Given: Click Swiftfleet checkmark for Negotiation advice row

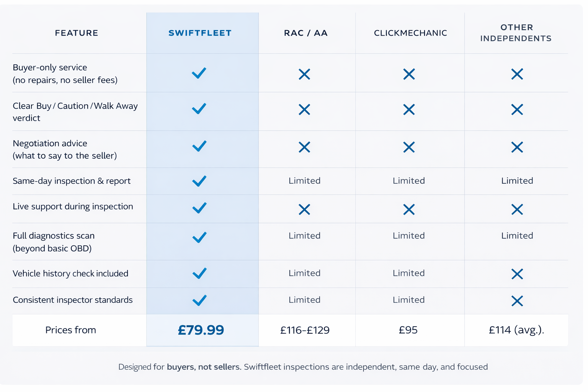Looking at the screenshot, I should point(199,146).
